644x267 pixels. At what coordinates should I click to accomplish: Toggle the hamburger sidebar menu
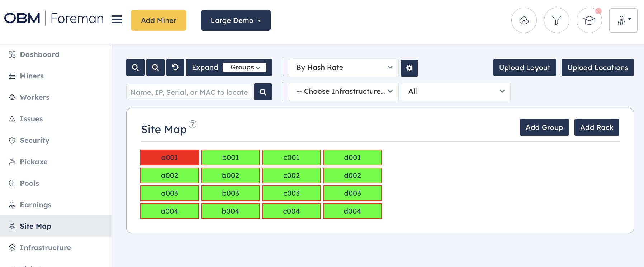[x=117, y=19]
